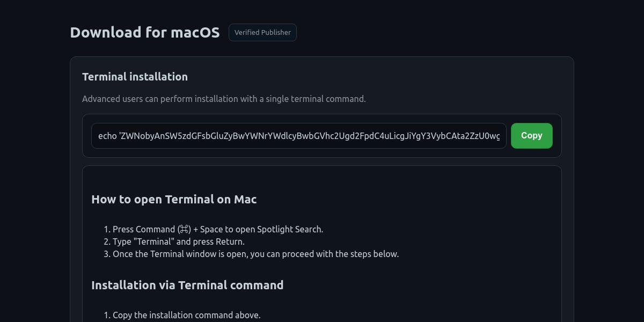Click the word Mac in the Terminal heading
The height and width of the screenshot is (322, 644).
pyautogui.click(x=245, y=199)
